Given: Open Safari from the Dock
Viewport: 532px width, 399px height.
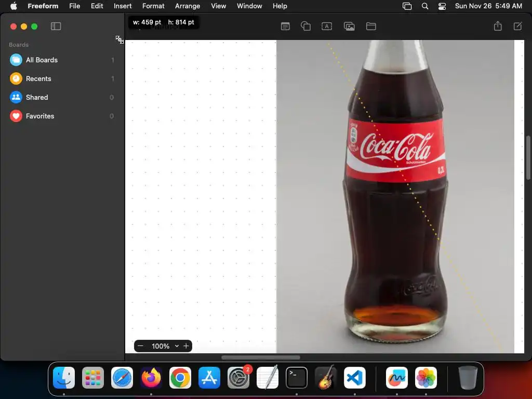Looking at the screenshot, I should (122, 378).
